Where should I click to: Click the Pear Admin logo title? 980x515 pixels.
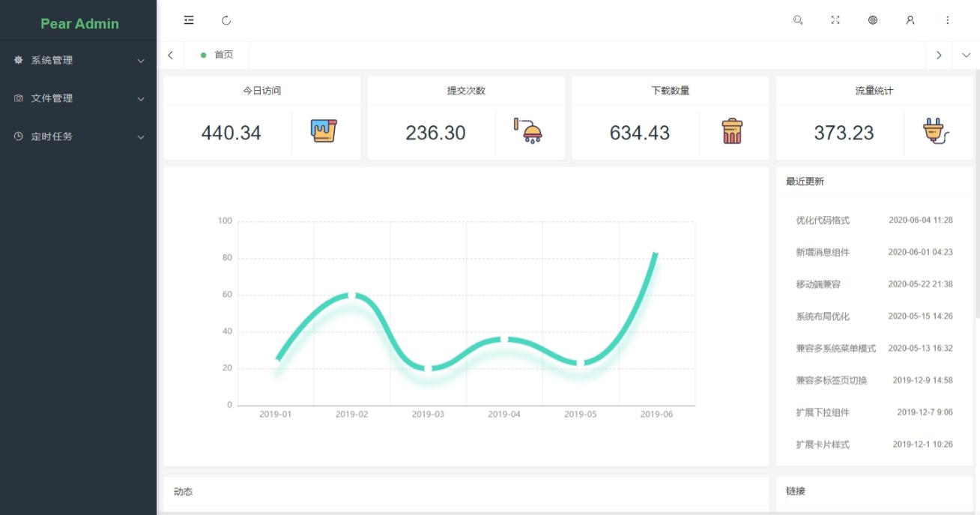79,23
